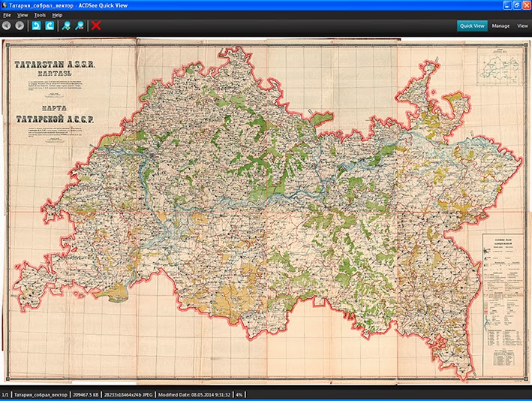
Task: Rotate the image clockwise
Action: (x=50, y=26)
